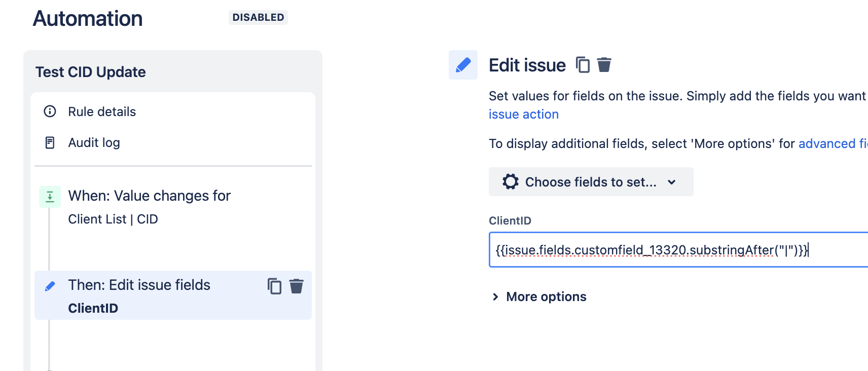Screen dimensions: 868x371
Task: Copy the Edit issue action via heading icon
Action: [583, 65]
